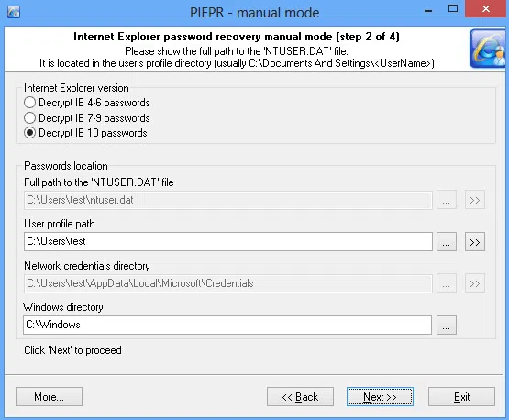Browse for User profile path folder
This screenshot has width=509, height=420.
point(447,241)
